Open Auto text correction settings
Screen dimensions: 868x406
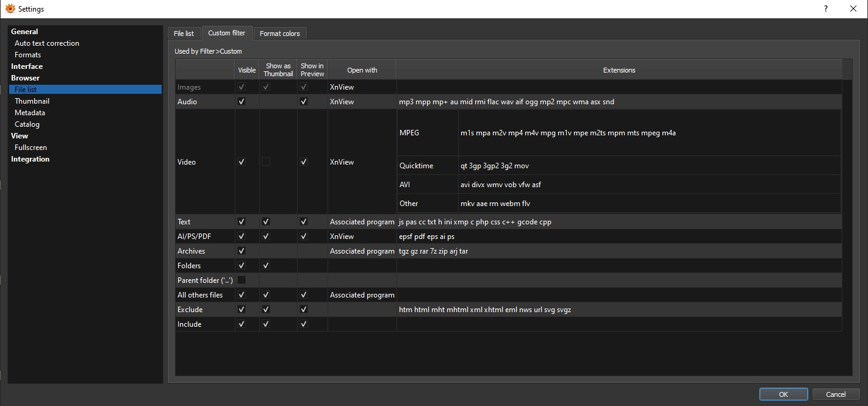pos(47,43)
